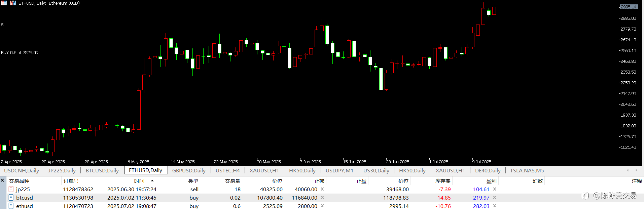Click the current price 39468.00 cell
This screenshot has width=644, height=209.
coord(397,189)
